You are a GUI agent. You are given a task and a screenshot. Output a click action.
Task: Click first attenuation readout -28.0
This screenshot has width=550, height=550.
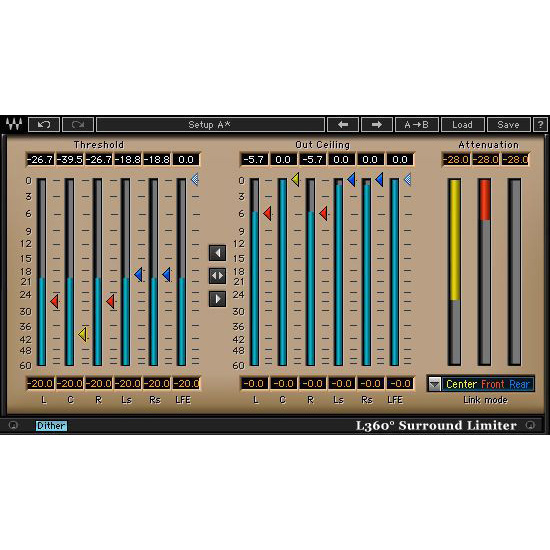point(456,160)
